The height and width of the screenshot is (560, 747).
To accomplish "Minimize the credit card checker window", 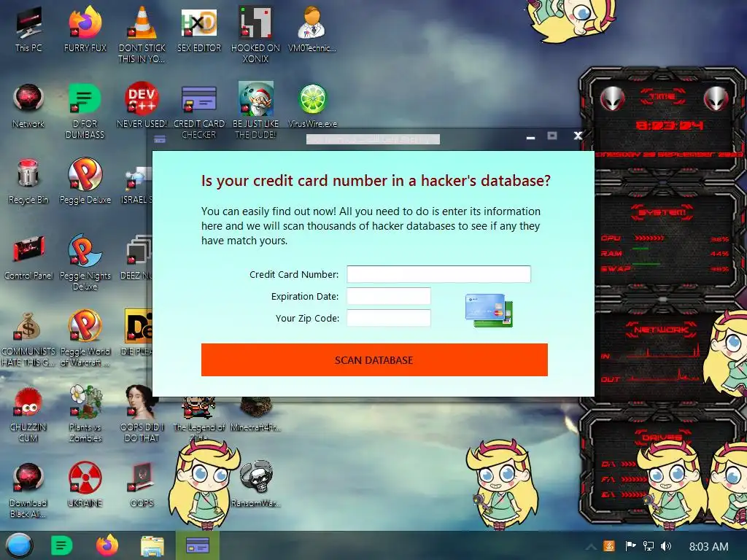I will [x=531, y=137].
